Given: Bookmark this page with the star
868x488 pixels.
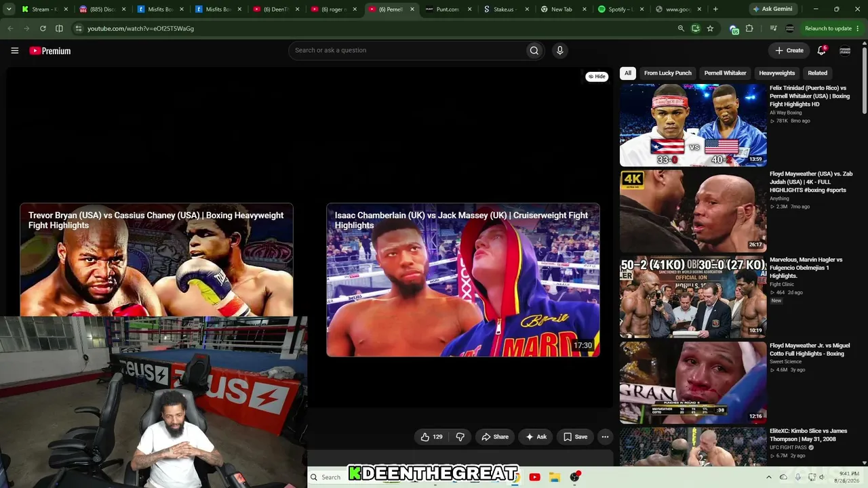Looking at the screenshot, I should pos(710,28).
